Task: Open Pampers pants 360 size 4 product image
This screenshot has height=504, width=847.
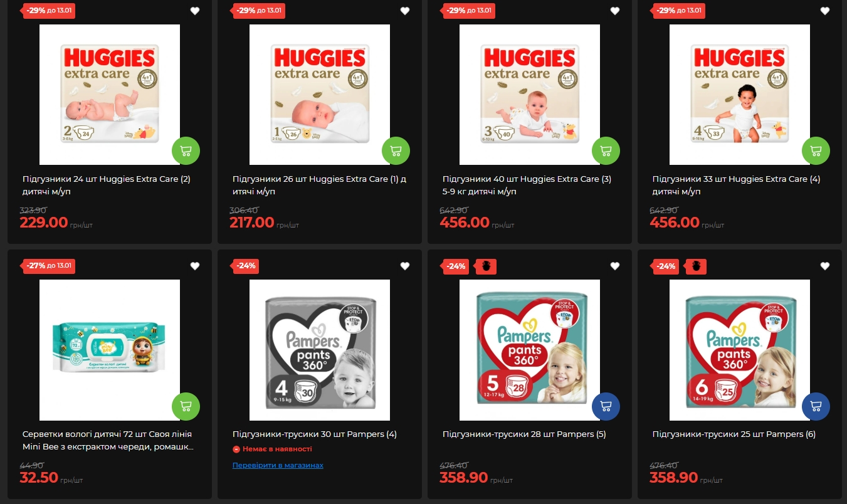Action: pyautogui.click(x=320, y=350)
